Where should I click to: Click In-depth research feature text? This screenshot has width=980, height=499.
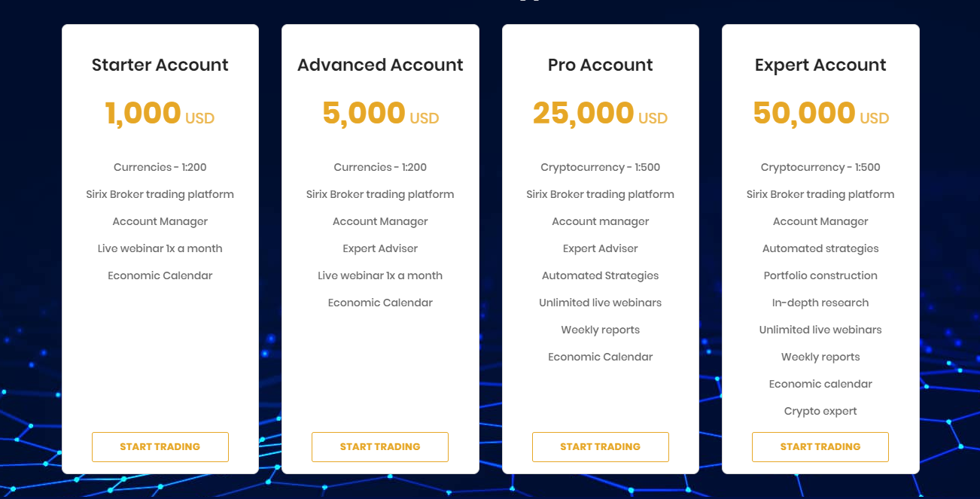coord(820,303)
